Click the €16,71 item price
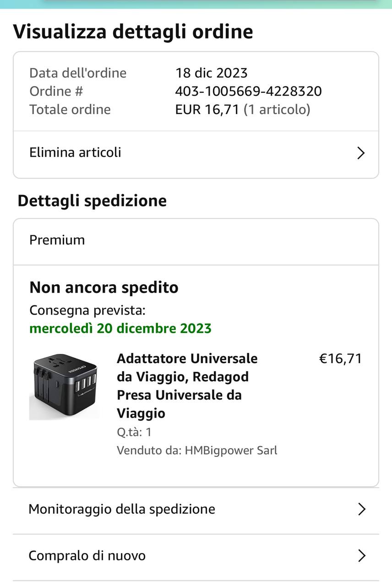392x586 pixels. (340, 358)
